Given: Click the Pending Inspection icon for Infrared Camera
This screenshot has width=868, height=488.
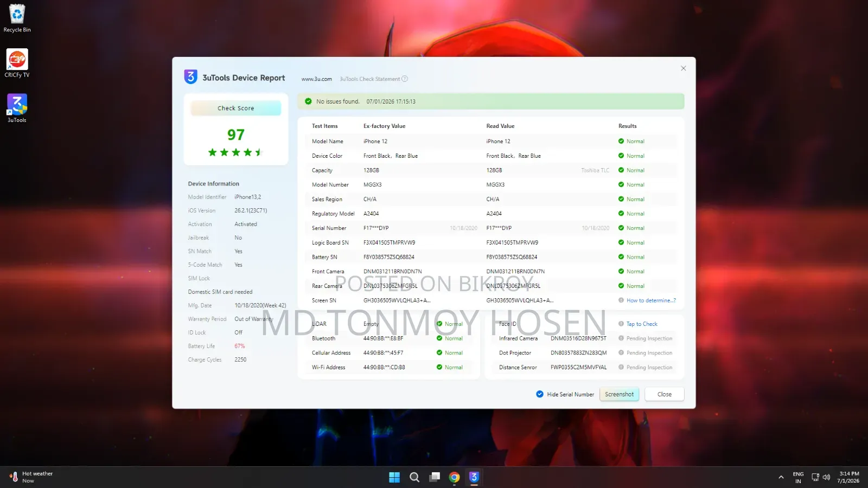Looking at the screenshot, I should click(621, 338).
